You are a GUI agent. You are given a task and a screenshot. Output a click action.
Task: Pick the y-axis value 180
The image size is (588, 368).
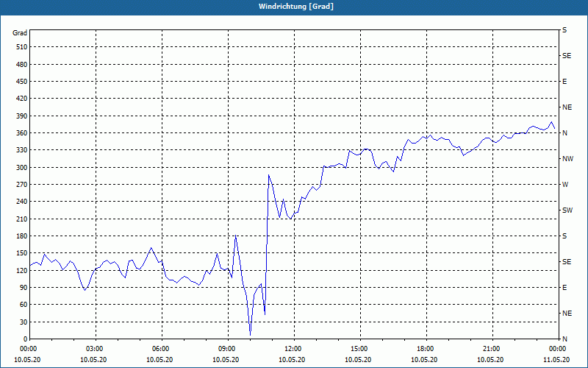(22, 236)
